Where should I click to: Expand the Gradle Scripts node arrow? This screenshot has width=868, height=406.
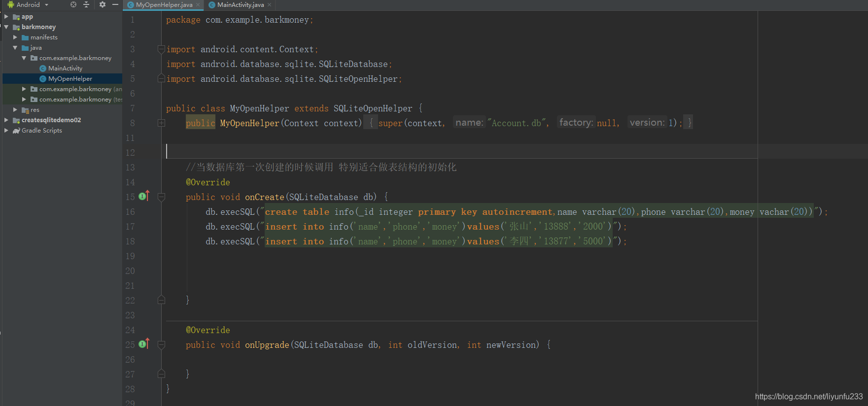pos(6,131)
